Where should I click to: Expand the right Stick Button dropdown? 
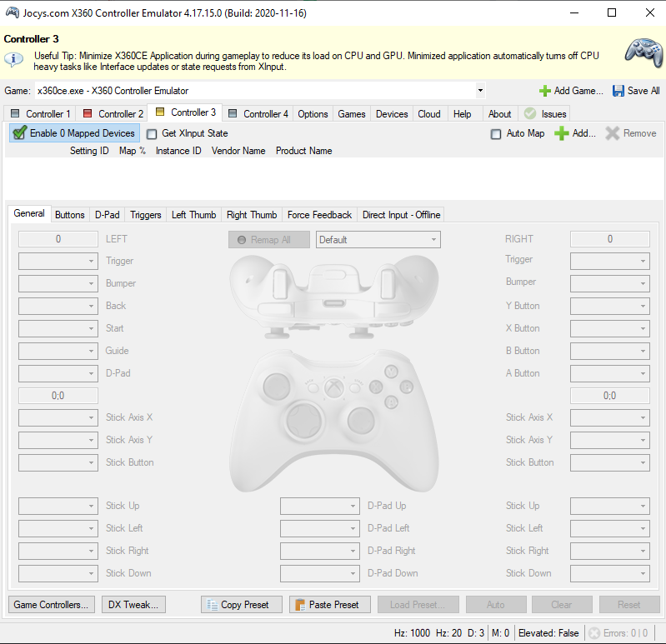coord(610,462)
